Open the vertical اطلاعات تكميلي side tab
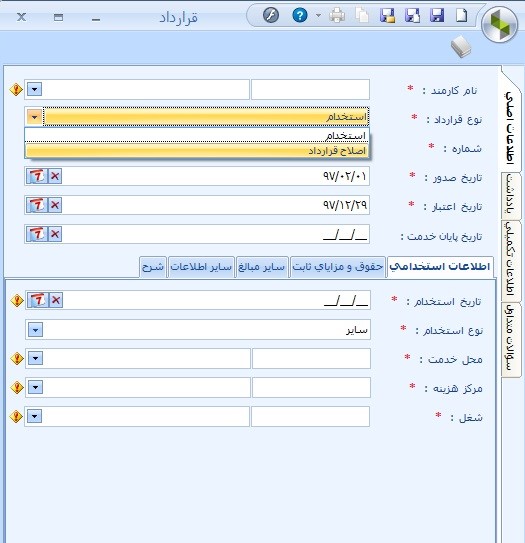Screen dimensions: 525x543 (511, 260)
